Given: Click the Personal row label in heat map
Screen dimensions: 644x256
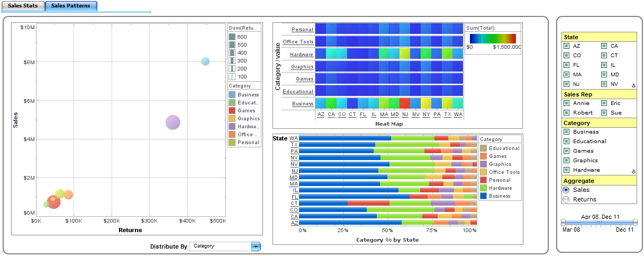Looking at the screenshot, I should [302, 30].
